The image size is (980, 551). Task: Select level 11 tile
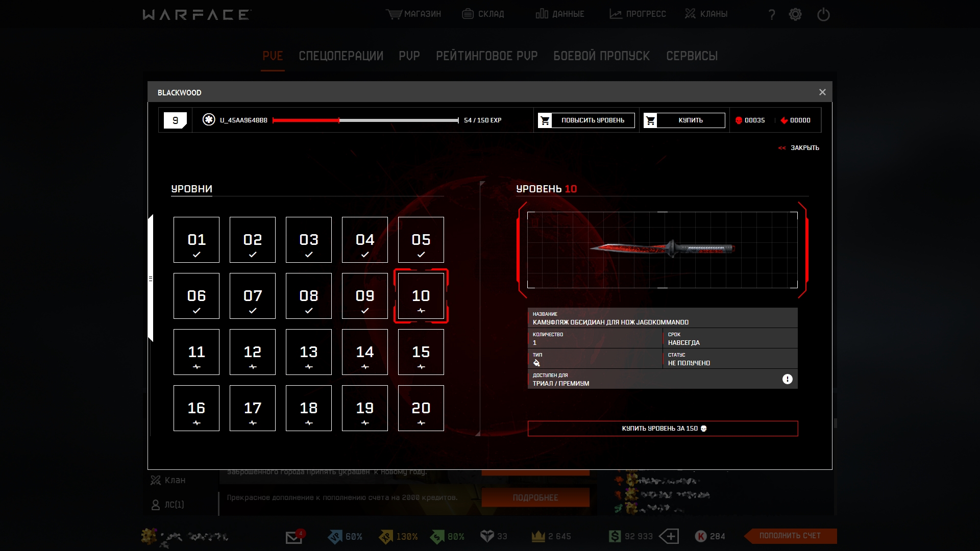click(197, 352)
